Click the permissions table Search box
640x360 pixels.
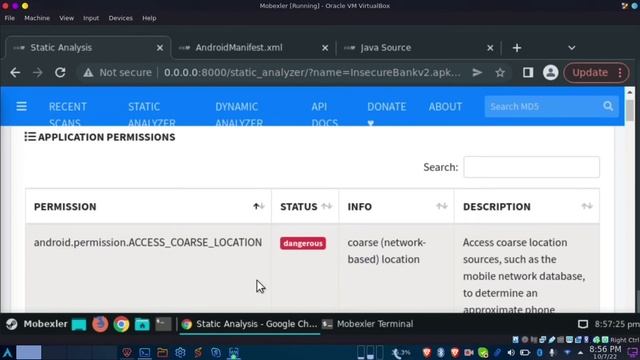tap(531, 167)
